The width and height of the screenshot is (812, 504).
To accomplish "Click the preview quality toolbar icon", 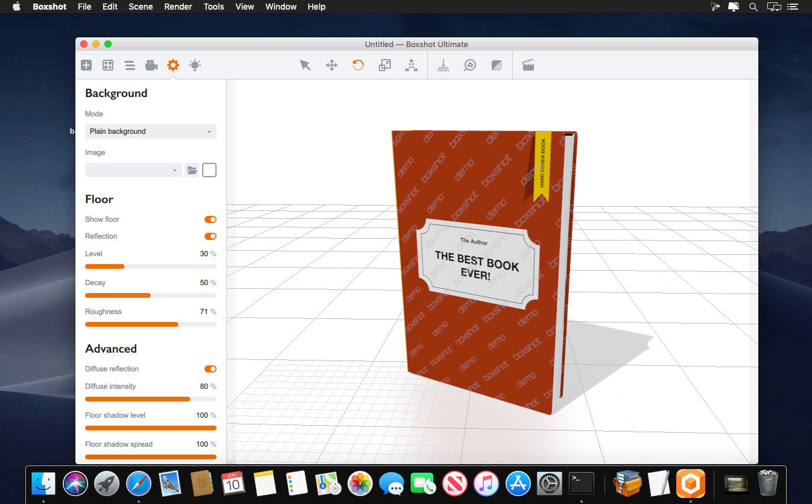I will tap(496, 65).
